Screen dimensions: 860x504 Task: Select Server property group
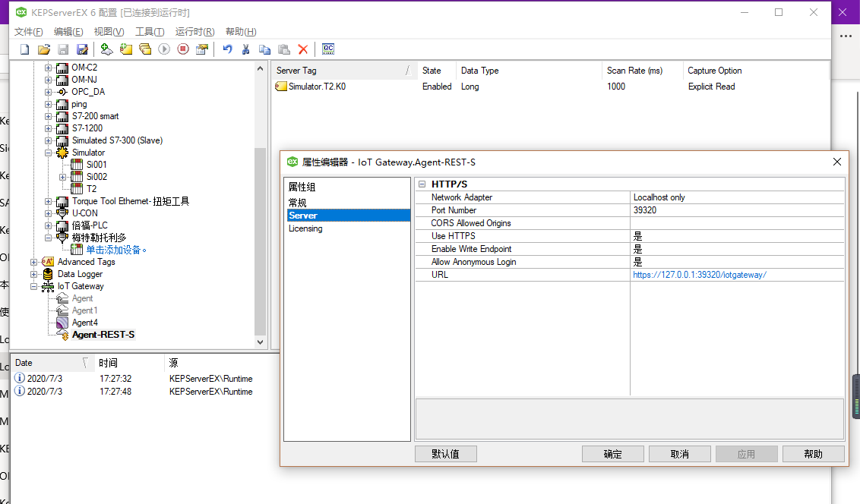tap(348, 216)
